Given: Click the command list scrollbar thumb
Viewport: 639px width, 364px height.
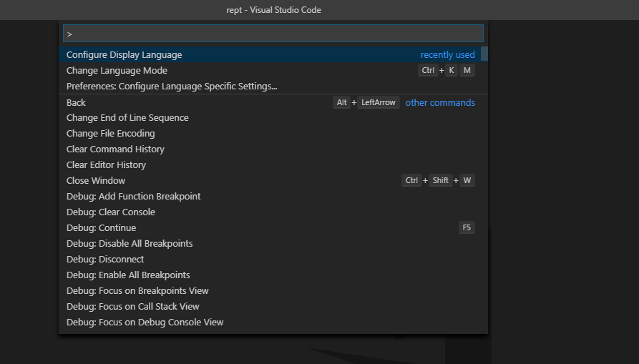Looking at the screenshot, I should pos(484,54).
